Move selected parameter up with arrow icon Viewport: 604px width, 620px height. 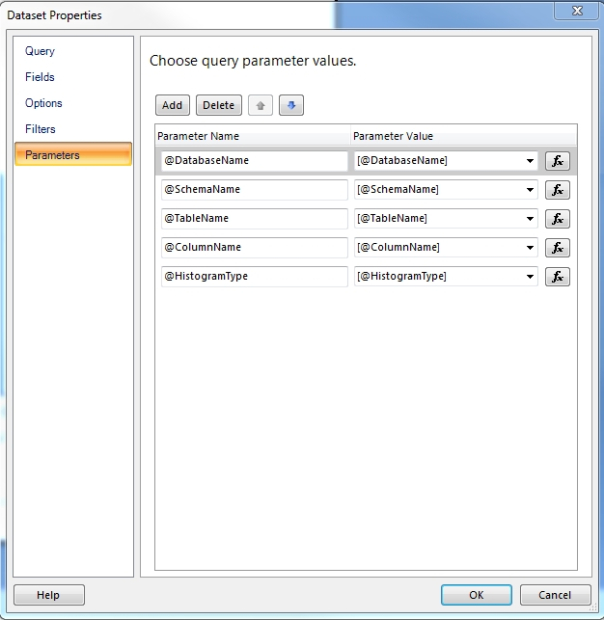(260, 105)
